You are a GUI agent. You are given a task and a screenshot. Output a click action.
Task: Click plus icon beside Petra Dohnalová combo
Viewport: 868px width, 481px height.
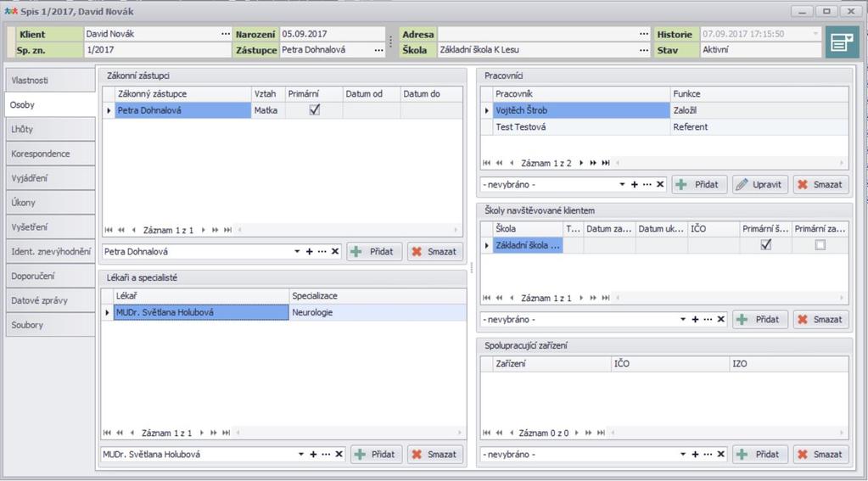coord(310,251)
